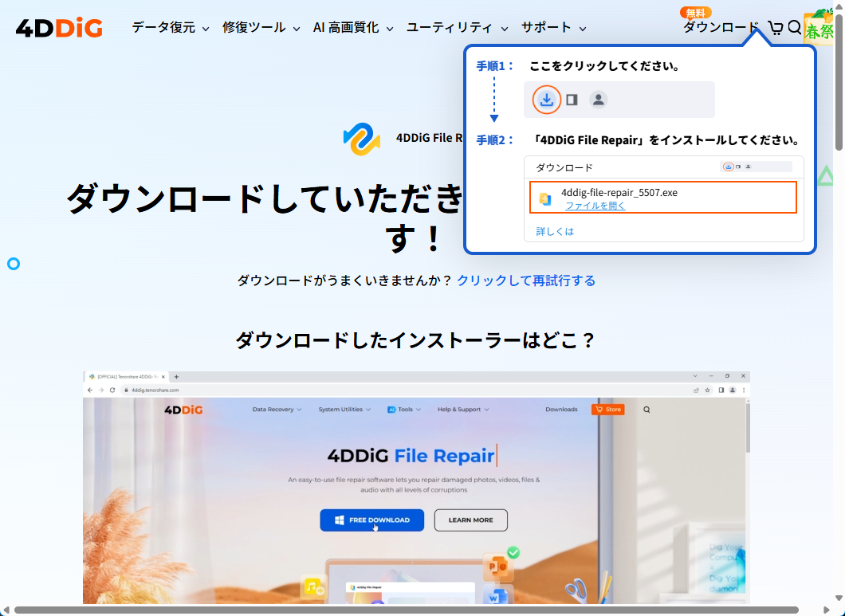
Task: Click the ダウンロードしたインストーラーはどこ？ heading
Action: 415,340
